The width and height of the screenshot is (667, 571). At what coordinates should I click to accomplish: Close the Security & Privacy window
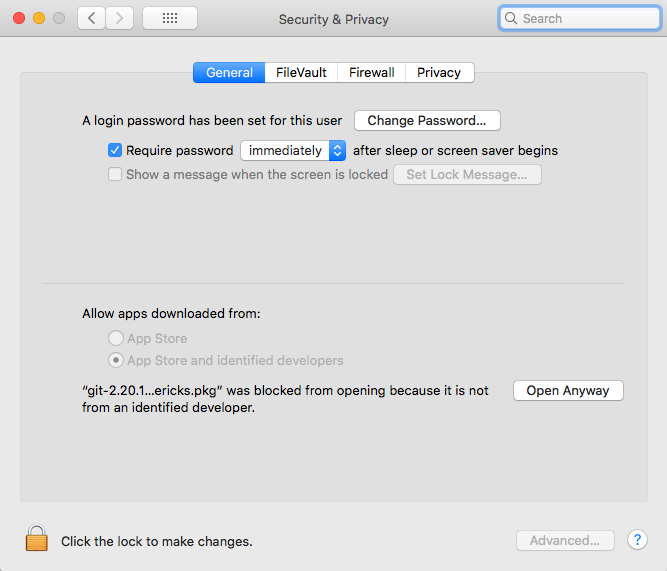pos(19,18)
